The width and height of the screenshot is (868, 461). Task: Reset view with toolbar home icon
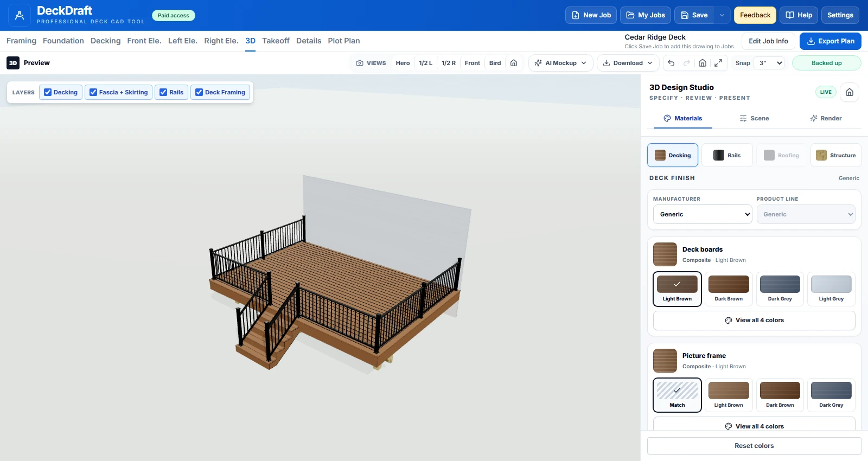[703, 63]
